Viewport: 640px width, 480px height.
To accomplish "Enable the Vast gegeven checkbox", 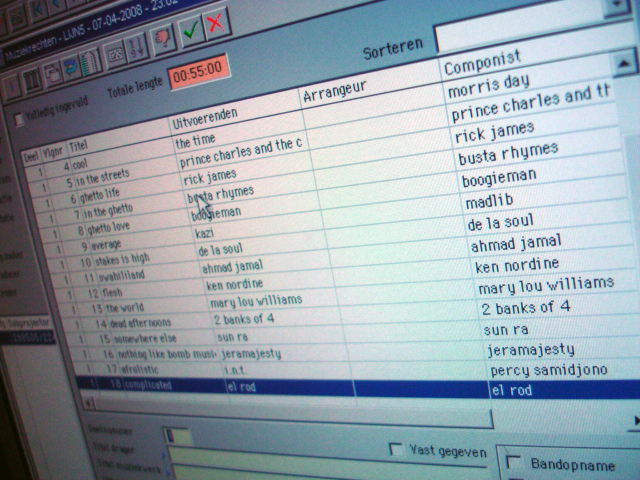I will click(x=396, y=449).
